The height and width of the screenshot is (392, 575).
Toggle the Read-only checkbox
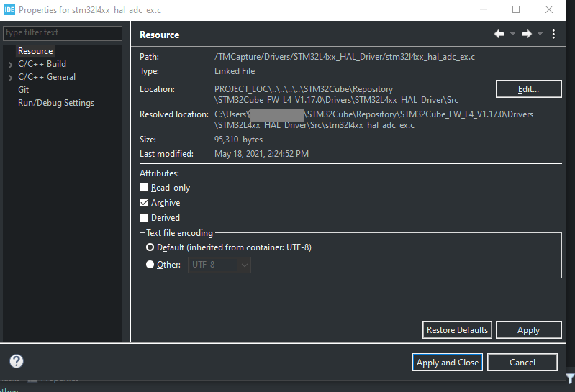point(144,188)
